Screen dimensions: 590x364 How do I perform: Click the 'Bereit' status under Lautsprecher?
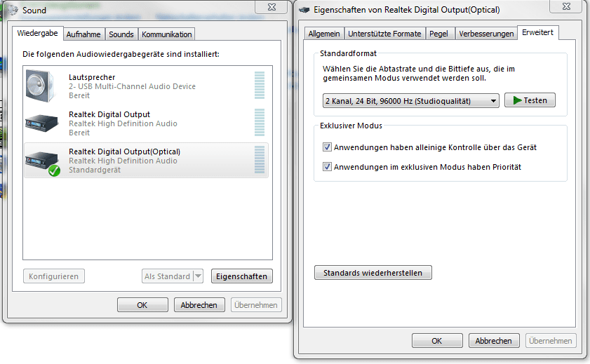pos(79,95)
